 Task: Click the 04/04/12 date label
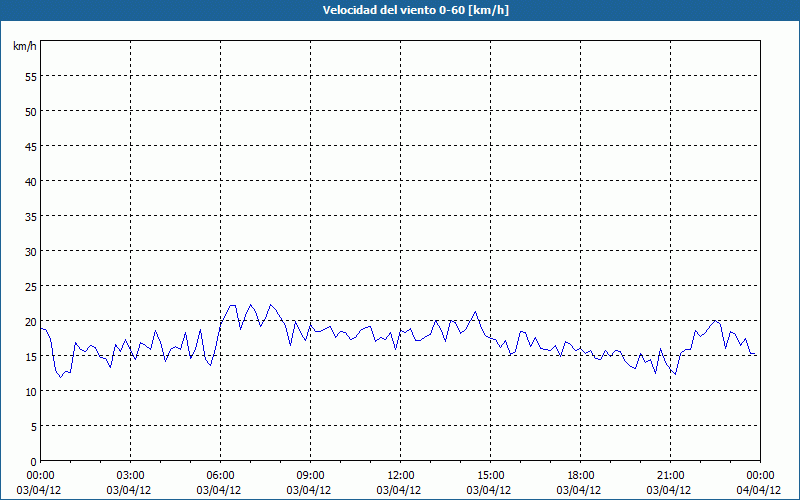(759, 490)
